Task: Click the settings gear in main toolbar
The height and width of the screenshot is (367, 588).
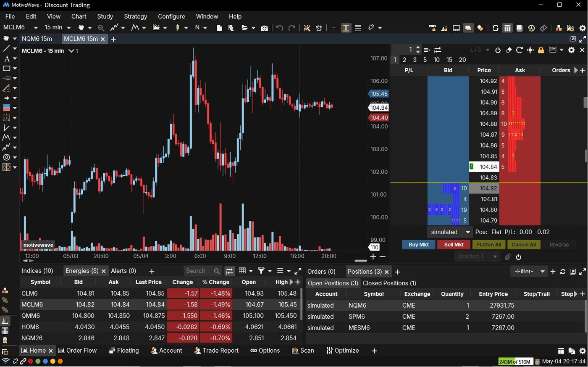Action: 583,28
